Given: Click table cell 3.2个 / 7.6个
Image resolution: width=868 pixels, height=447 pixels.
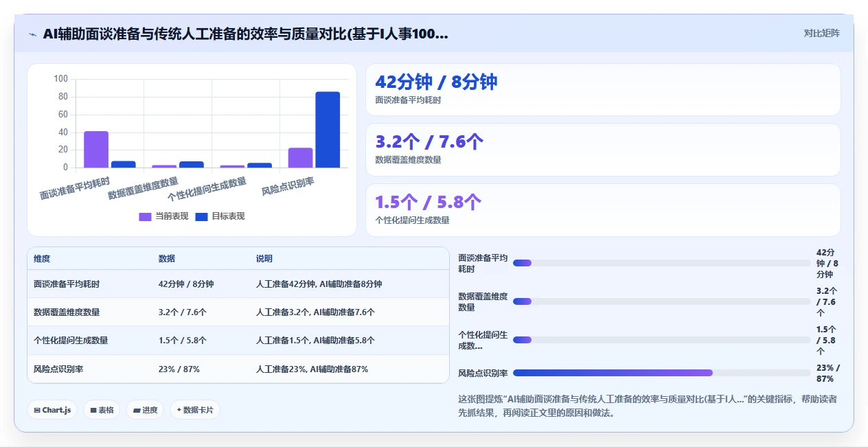Looking at the screenshot, I should click(x=183, y=312).
